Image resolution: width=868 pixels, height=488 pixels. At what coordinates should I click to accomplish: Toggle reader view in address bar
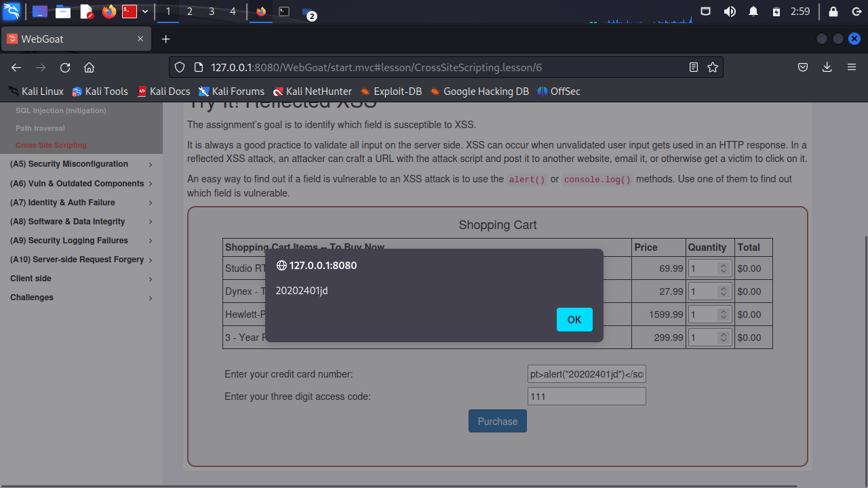(694, 67)
